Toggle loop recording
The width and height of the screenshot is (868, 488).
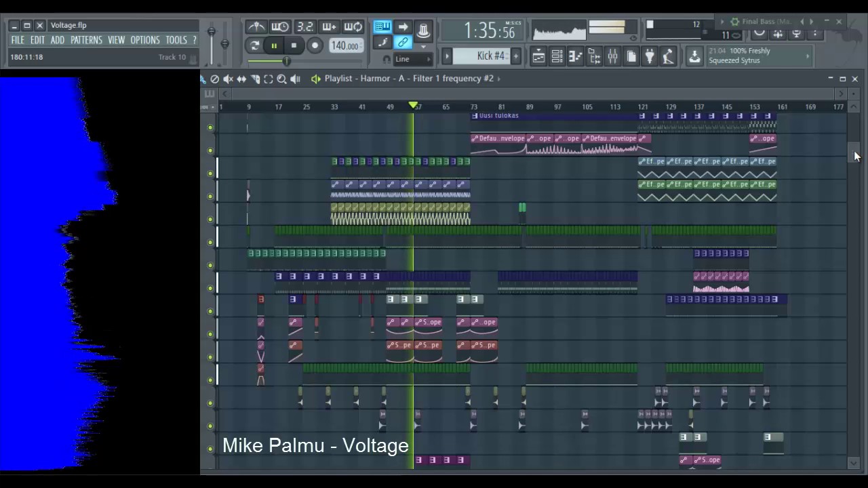click(x=353, y=27)
